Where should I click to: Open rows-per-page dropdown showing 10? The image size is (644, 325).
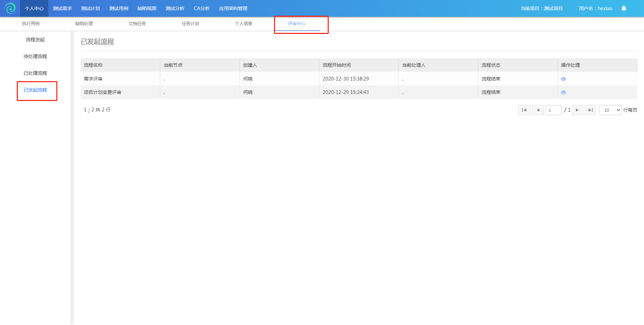(610, 110)
